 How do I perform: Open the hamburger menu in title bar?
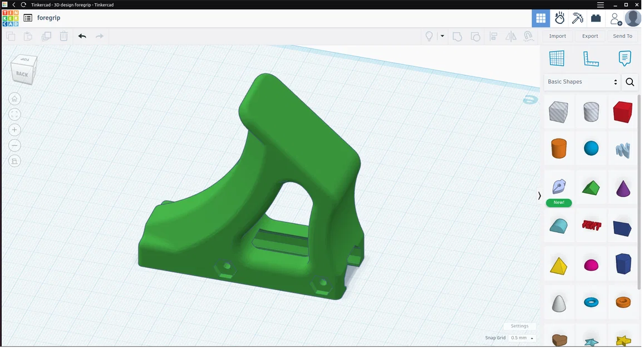coord(600,4)
